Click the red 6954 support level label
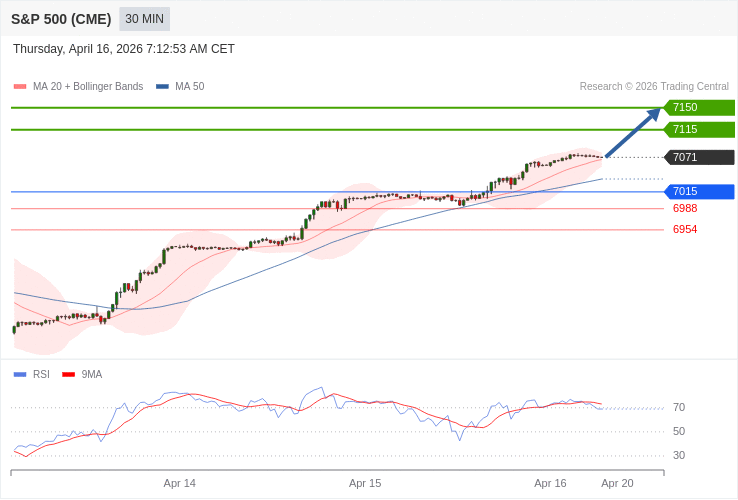 pos(685,230)
